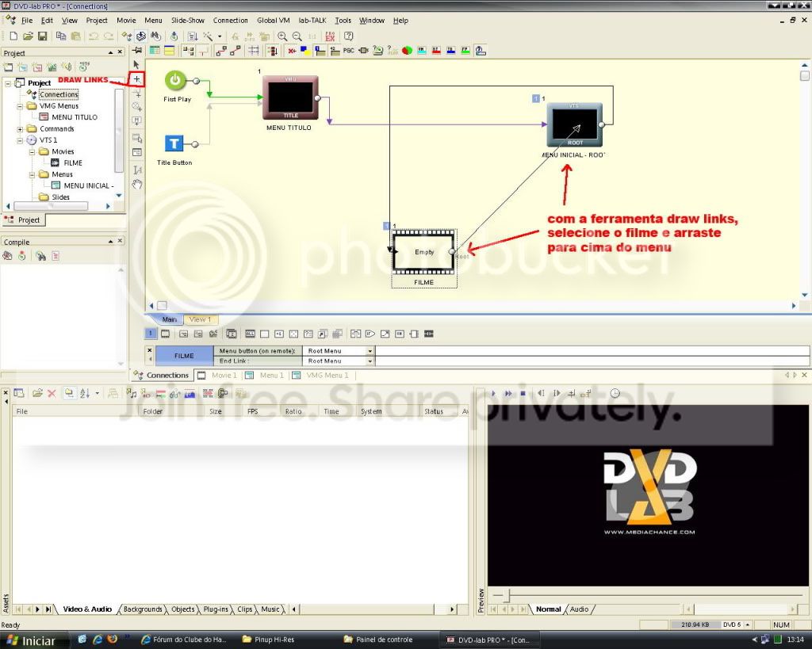Screen dimensions: 812x649
Task: Select the arrow selection tool
Action: click(x=136, y=63)
